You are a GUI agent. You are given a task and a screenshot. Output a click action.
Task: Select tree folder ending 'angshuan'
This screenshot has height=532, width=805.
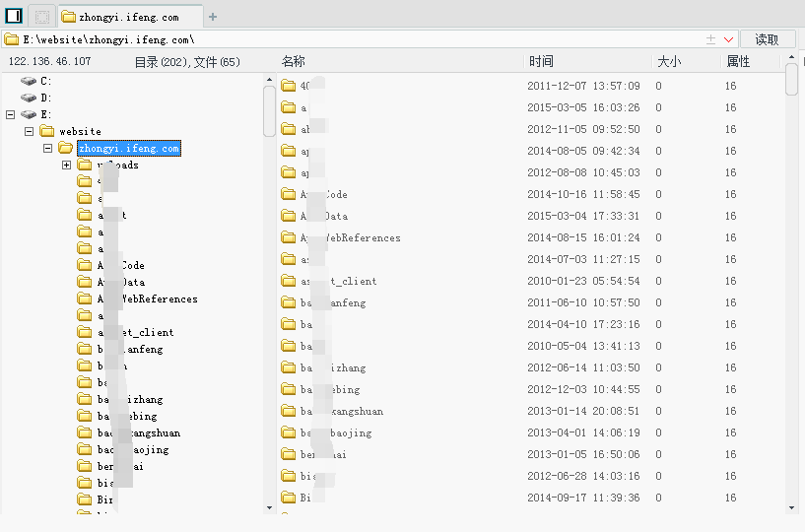tap(139, 432)
